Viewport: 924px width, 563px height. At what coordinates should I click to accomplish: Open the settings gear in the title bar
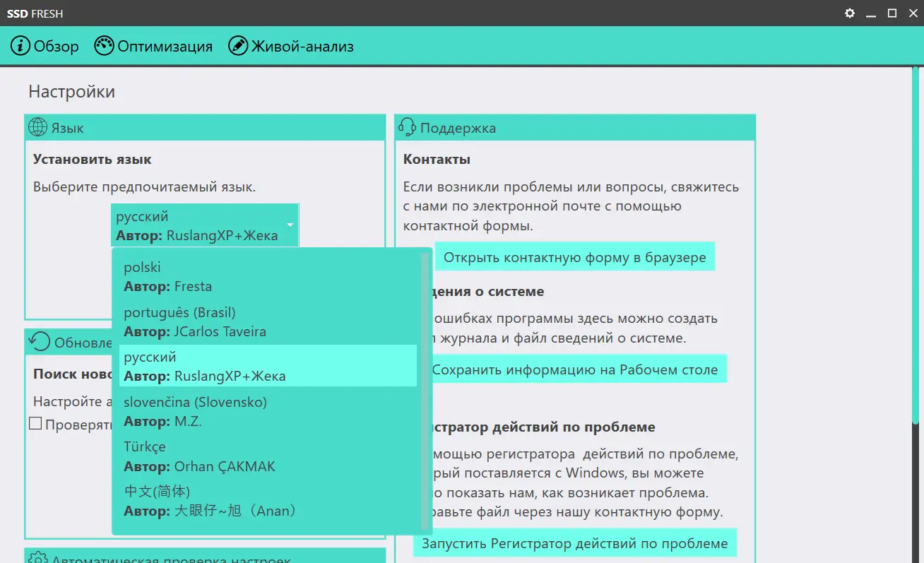[849, 13]
